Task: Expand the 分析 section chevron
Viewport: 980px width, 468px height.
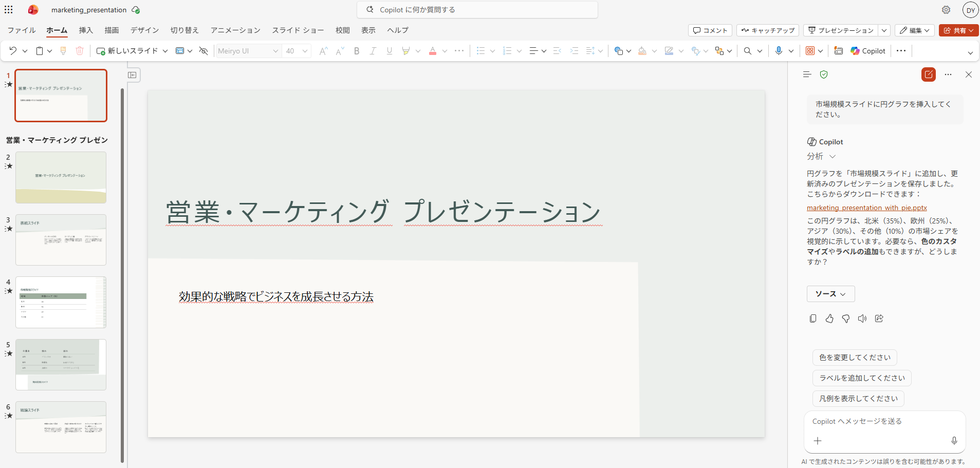Action: click(x=833, y=156)
